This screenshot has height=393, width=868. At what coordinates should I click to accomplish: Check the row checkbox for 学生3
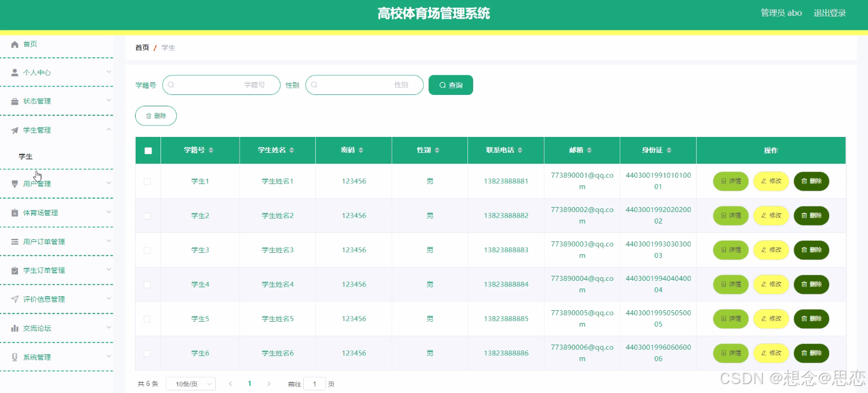tap(148, 250)
